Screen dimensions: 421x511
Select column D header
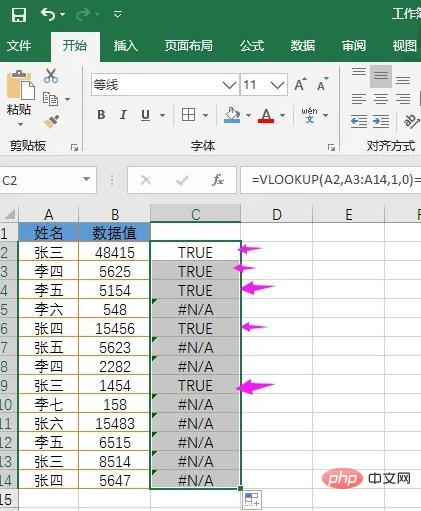pyautogui.click(x=276, y=214)
